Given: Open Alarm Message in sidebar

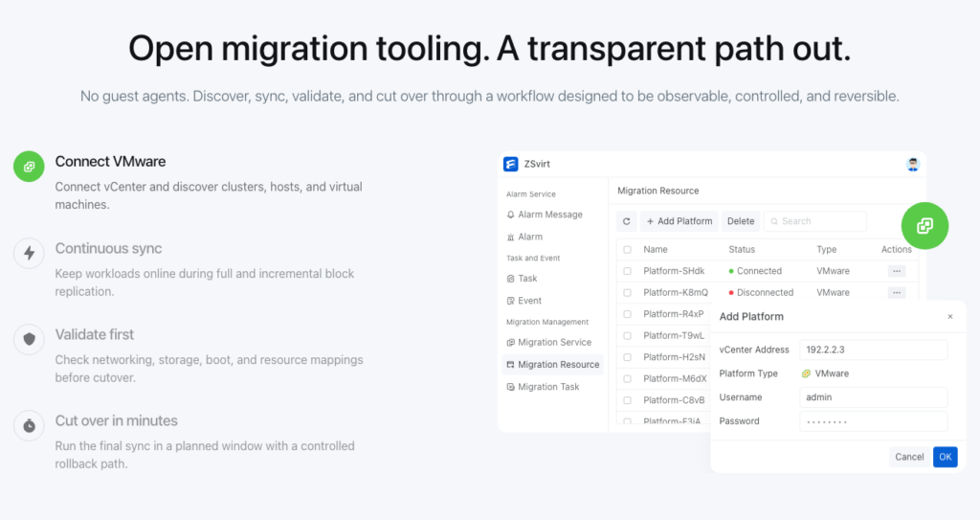Looking at the screenshot, I should point(550,215).
